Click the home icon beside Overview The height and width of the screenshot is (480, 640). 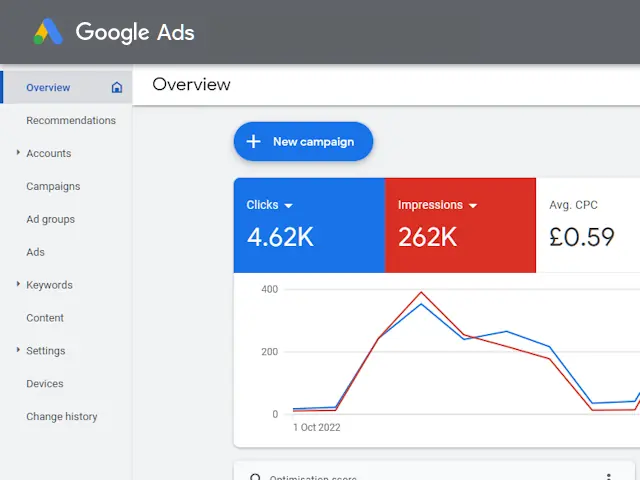(x=117, y=88)
